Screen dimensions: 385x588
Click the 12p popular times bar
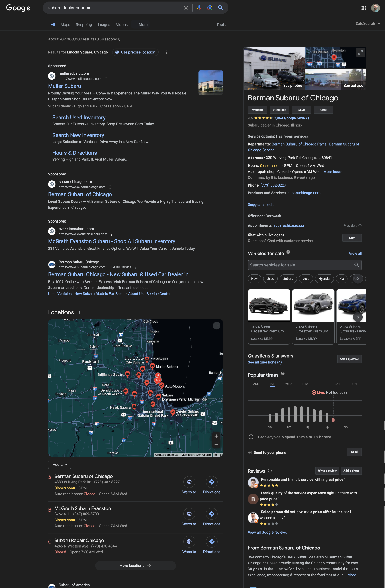[x=289, y=414]
